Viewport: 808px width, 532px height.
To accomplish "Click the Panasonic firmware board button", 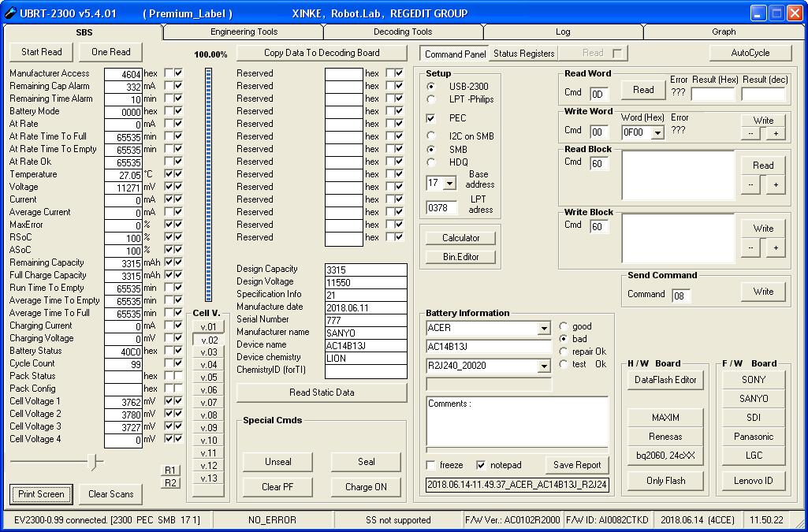I will (x=754, y=437).
